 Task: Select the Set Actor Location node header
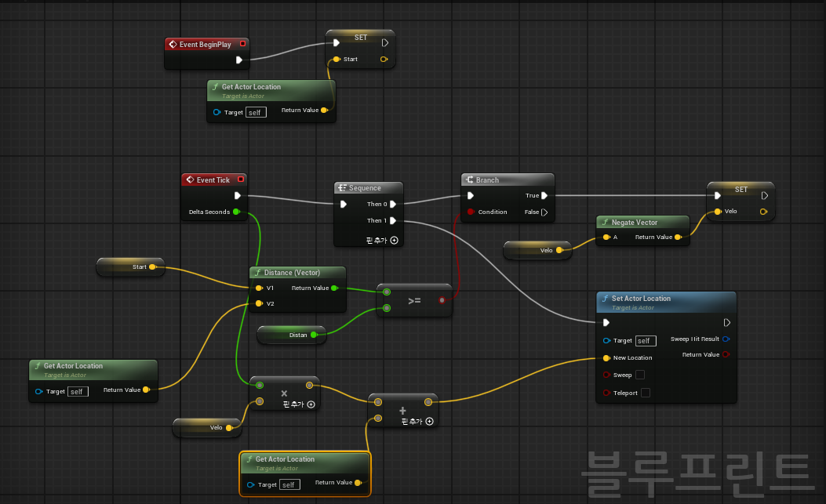click(666, 303)
